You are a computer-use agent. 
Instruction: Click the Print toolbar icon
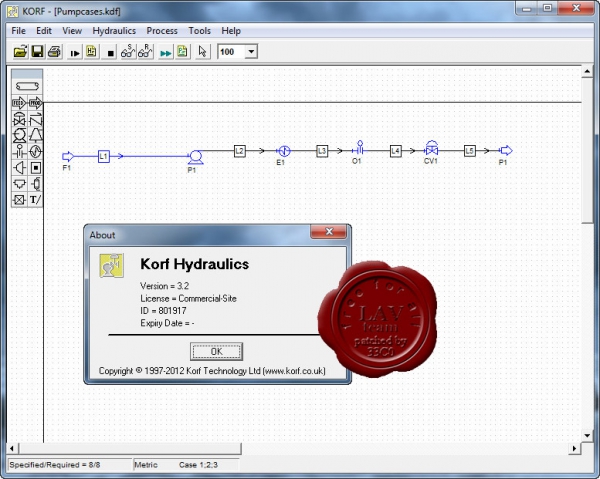point(54,52)
